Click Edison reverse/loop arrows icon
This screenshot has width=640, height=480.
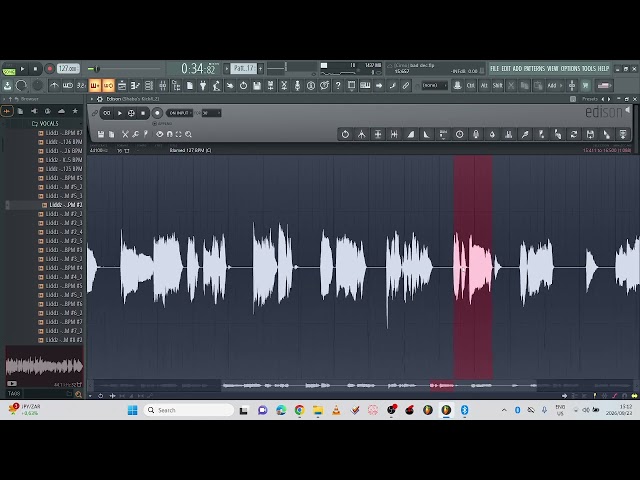click(574, 134)
